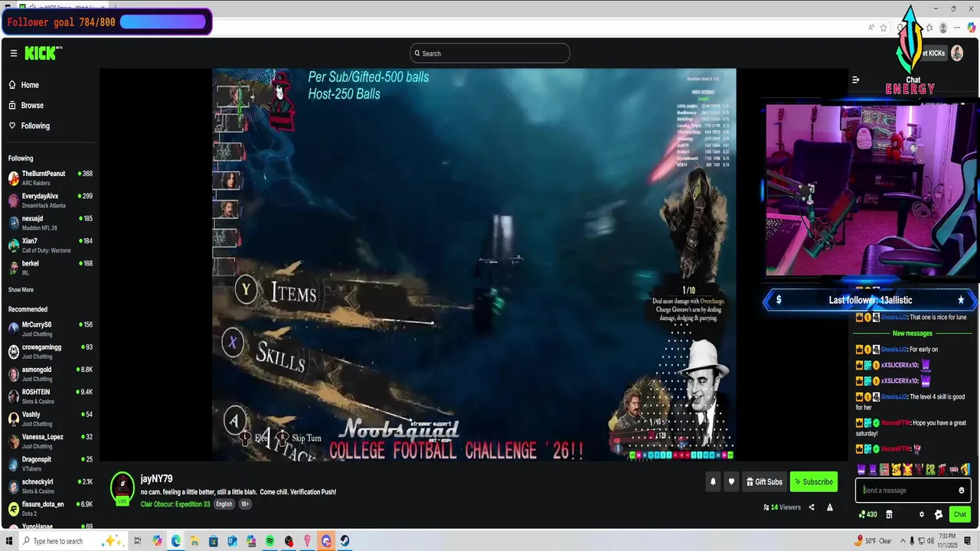Toggle notification bell for channel

[x=713, y=482]
